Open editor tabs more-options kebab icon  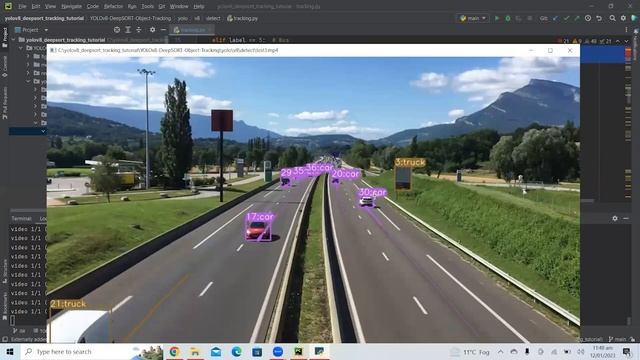(626, 30)
